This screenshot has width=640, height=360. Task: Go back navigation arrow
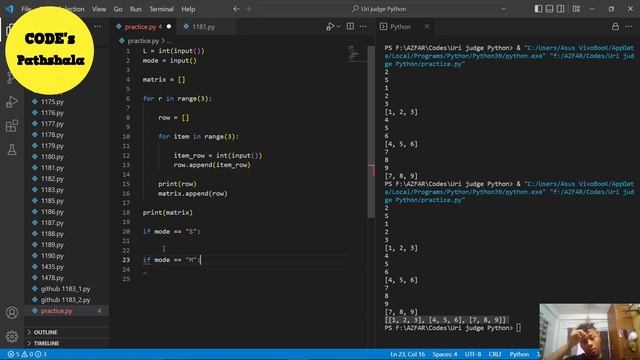coord(236,9)
